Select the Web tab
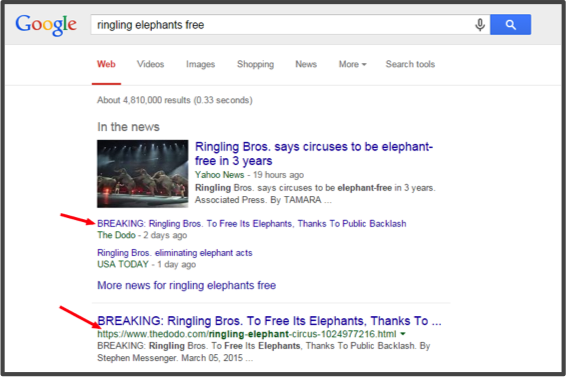 pyautogui.click(x=106, y=64)
